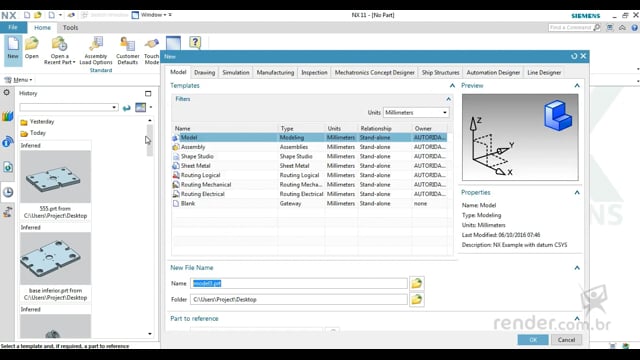
Task: Click the command finder search icon
Action: click(597, 27)
